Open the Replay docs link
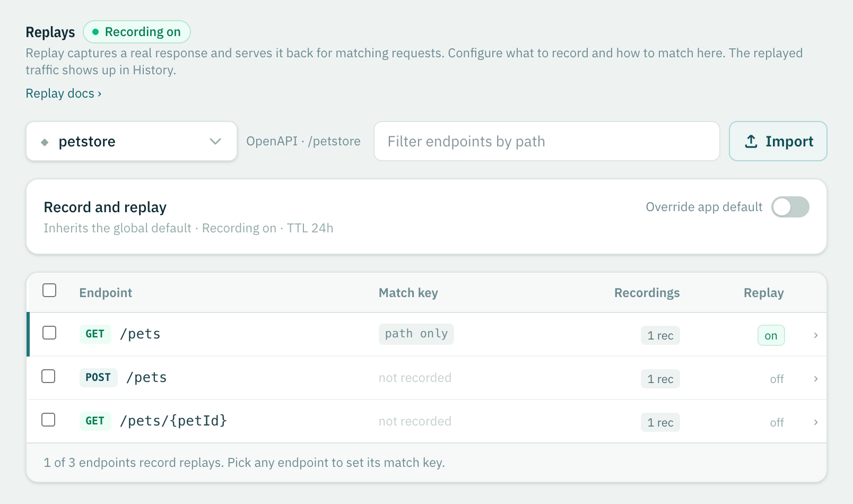Image resolution: width=853 pixels, height=504 pixels. (x=64, y=93)
